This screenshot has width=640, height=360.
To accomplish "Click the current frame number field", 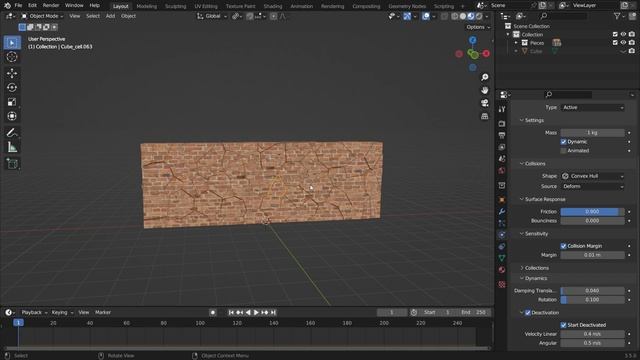I will pos(392,313).
